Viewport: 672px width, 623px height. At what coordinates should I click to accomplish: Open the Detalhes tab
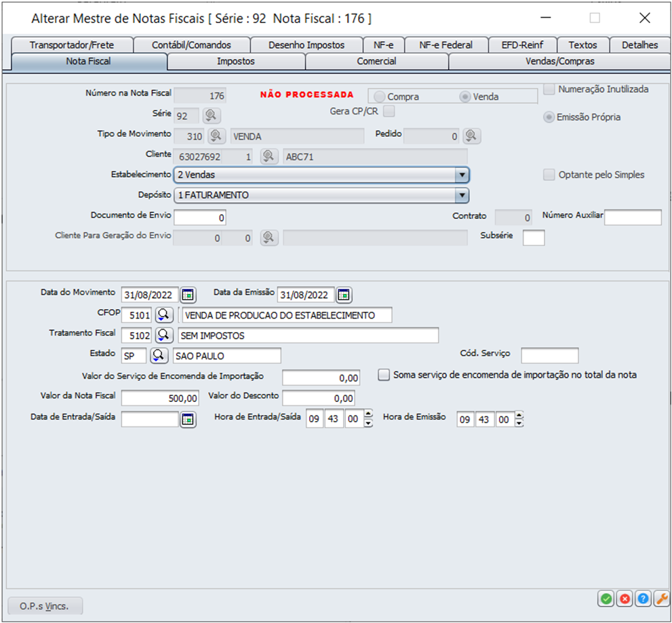[x=640, y=45]
